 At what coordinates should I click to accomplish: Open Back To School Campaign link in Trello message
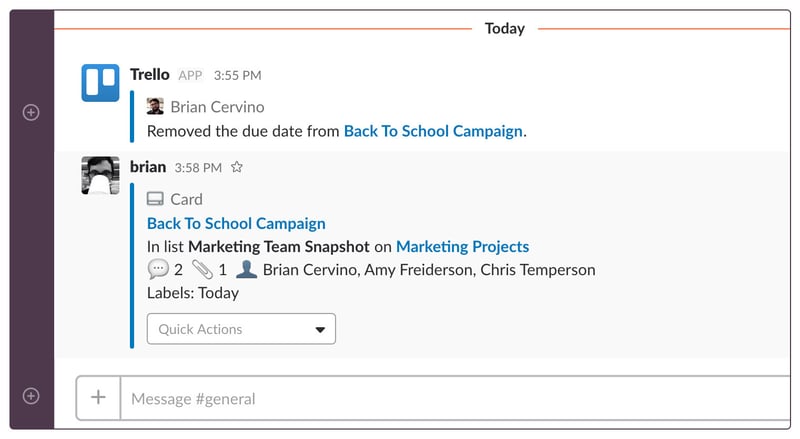click(x=433, y=131)
